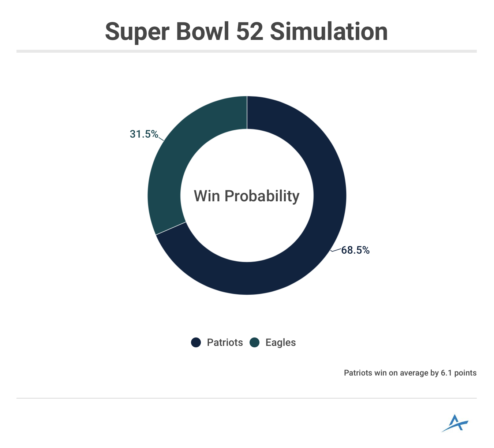494x448 pixels.
Task: Click the lower-left seam between donut segments
Action: pyautogui.click(x=171, y=228)
